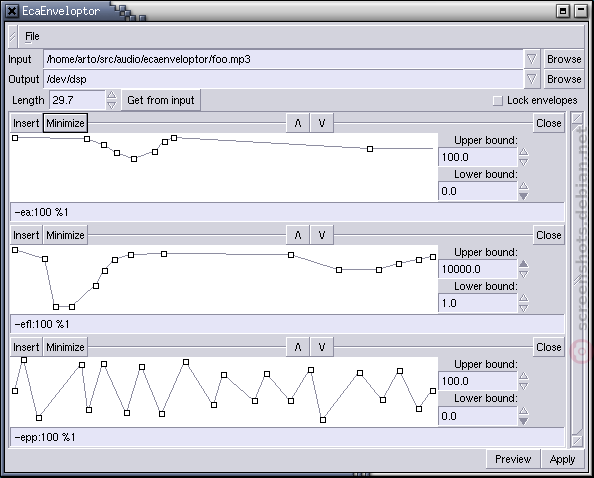Open the File menu

32,36
